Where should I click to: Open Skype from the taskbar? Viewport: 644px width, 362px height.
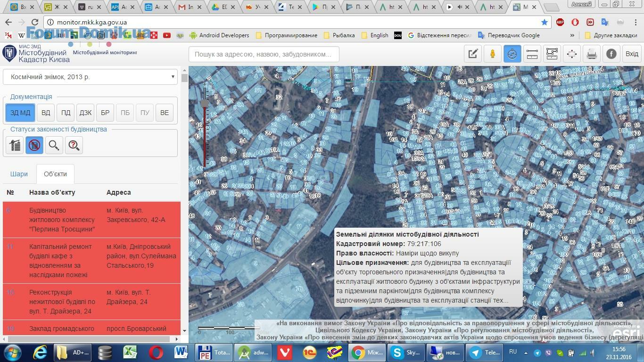(x=406, y=353)
